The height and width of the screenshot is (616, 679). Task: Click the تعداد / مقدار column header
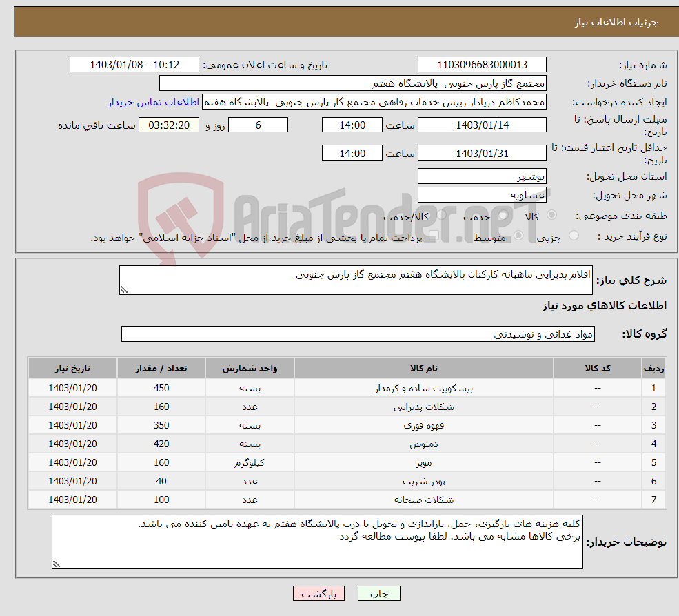pos(161,369)
